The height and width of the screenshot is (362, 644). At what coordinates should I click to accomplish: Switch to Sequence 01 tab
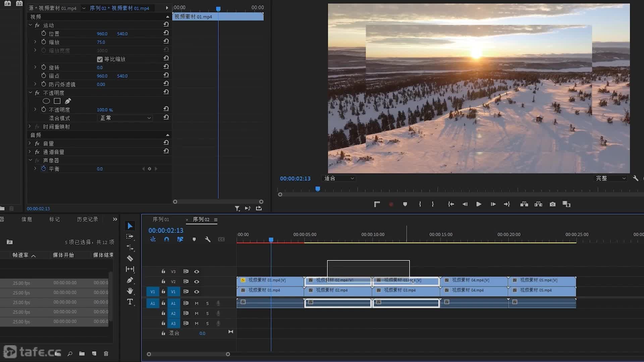tap(161, 219)
